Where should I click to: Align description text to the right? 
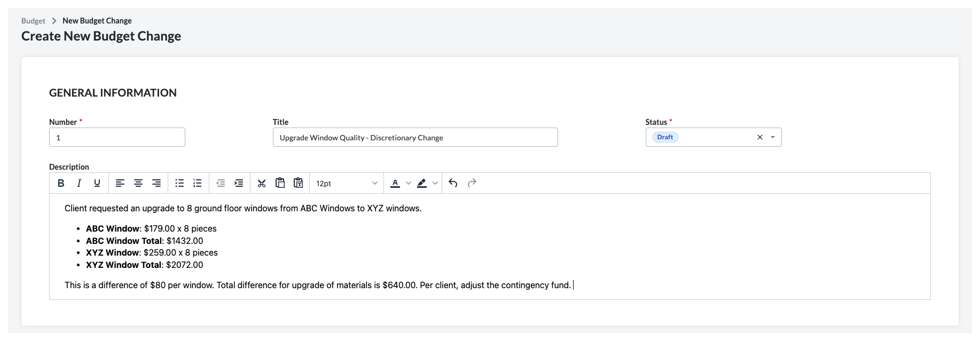coord(156,183)
